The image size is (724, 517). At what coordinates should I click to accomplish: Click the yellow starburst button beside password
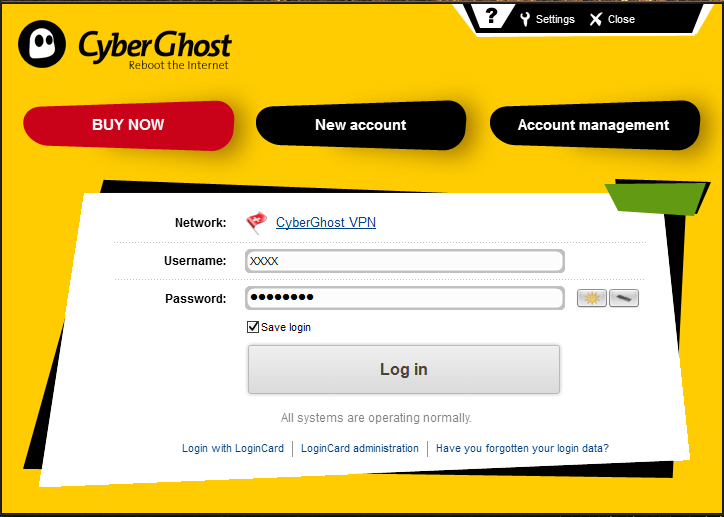tap(591, 298)
